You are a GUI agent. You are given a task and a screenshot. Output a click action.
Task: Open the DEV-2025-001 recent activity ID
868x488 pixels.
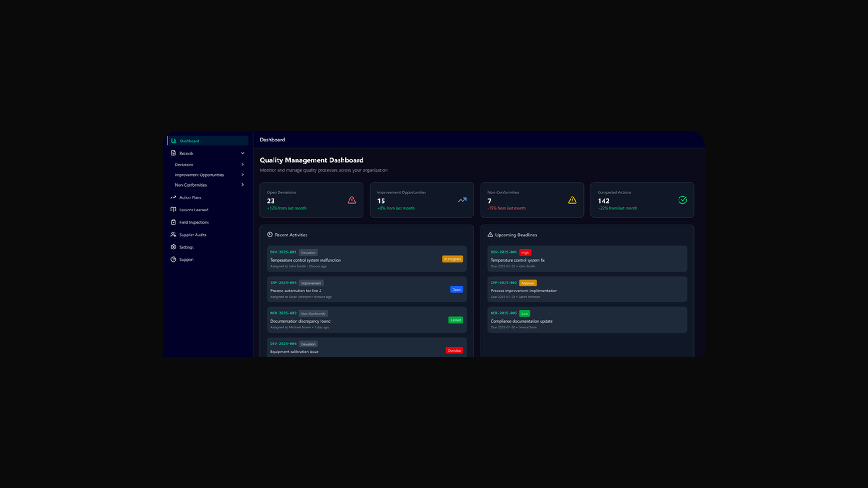(x=283, y=252)
